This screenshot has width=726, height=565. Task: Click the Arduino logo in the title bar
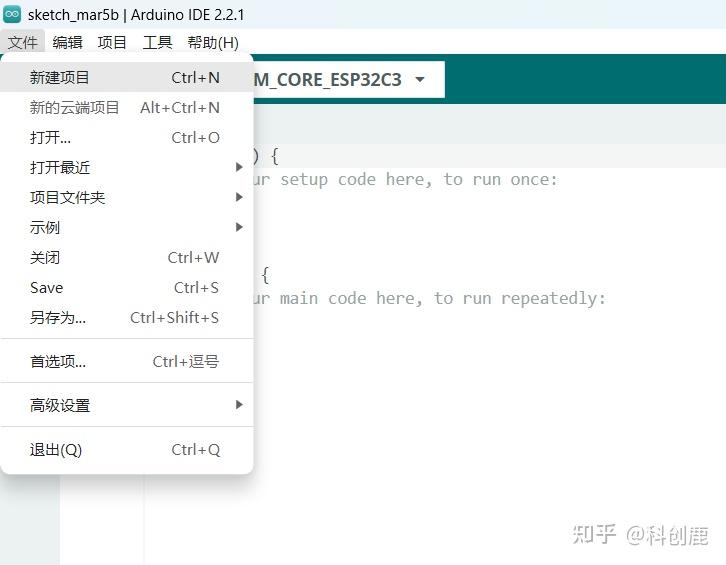[13, 14]
